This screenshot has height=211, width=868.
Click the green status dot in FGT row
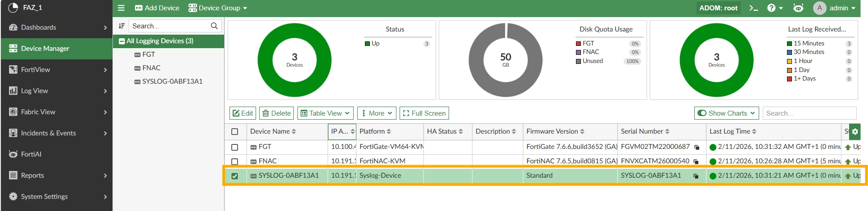coord(713,147)
